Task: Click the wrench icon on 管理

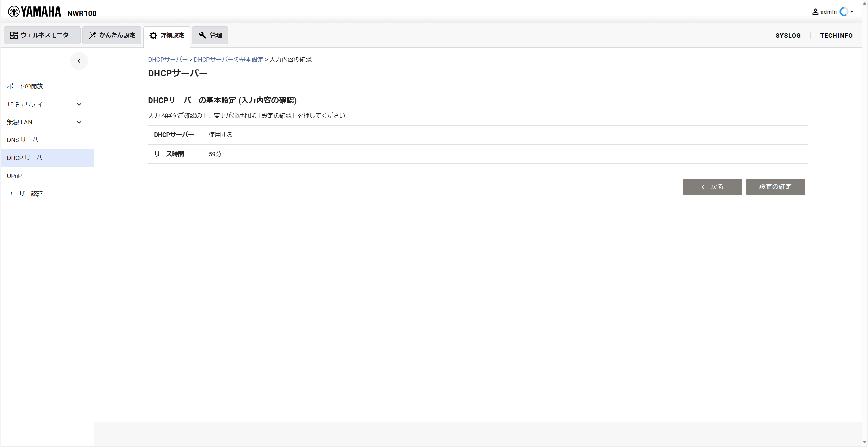Action: 203,35
